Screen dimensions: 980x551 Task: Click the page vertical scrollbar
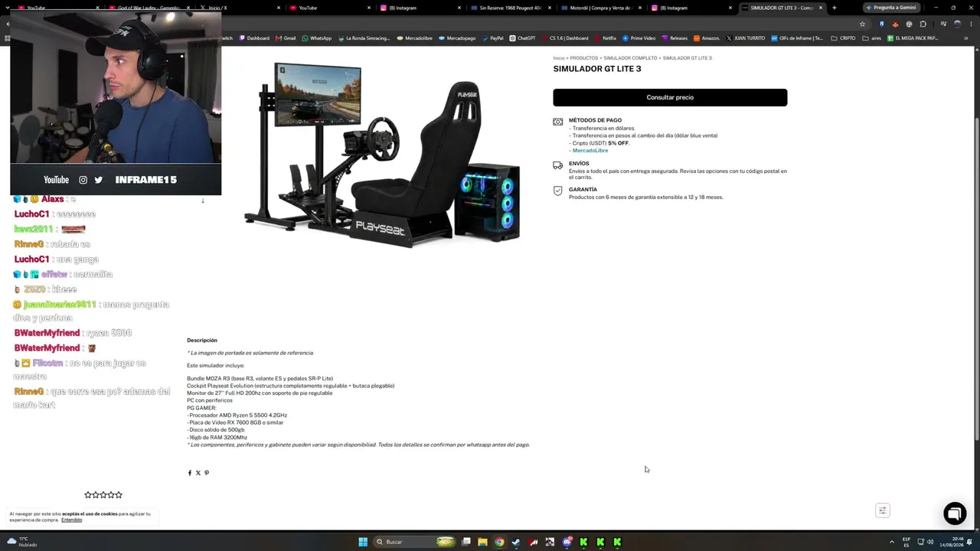click(976, 245)
